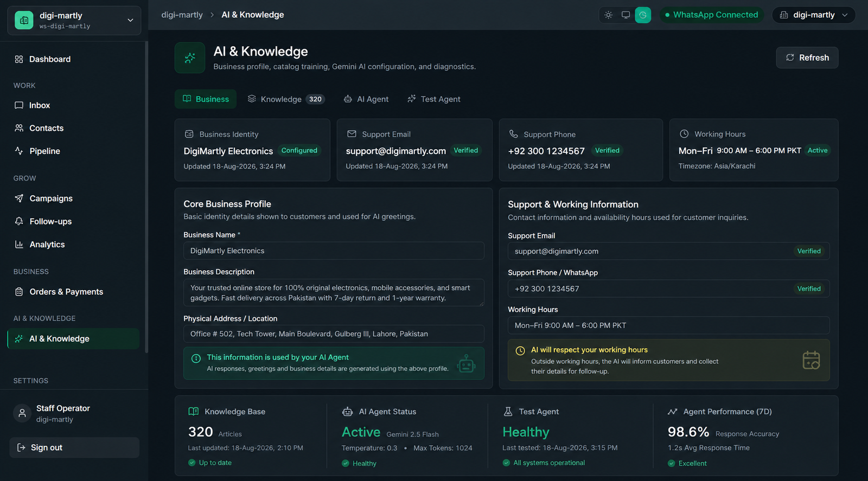Expand the ws-digi-martly workspace switcher

(x=74, y=21)
